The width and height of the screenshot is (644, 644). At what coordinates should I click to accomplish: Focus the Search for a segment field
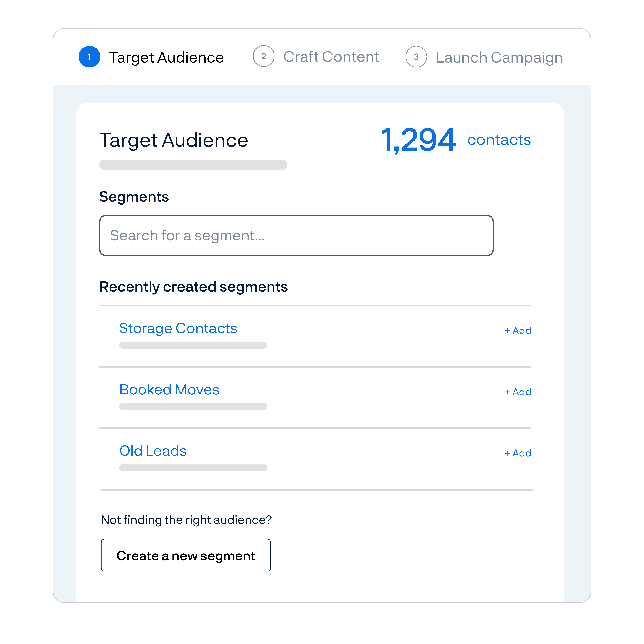296,236
